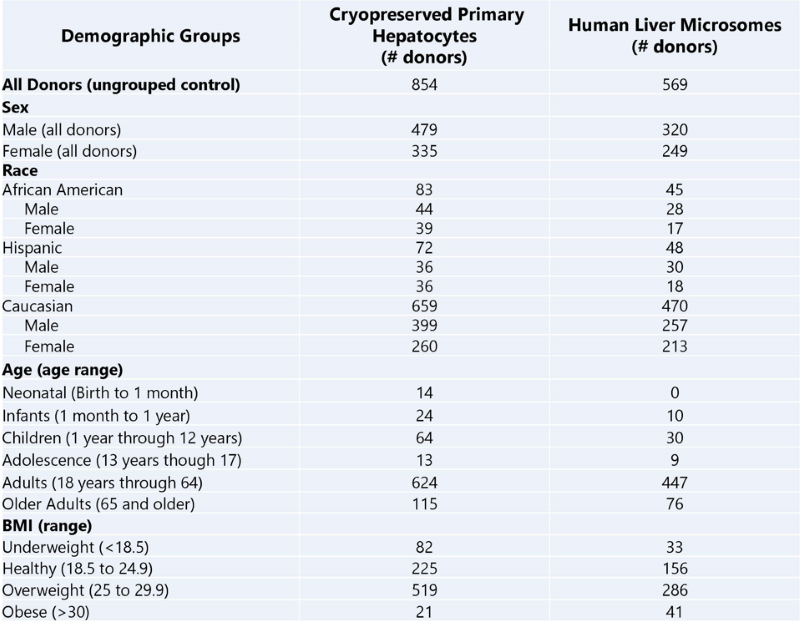Viewport: 800px width, 623px height.
Task: Select the microsomes value 569 for All Donors
Action: (x=676, y=85)
